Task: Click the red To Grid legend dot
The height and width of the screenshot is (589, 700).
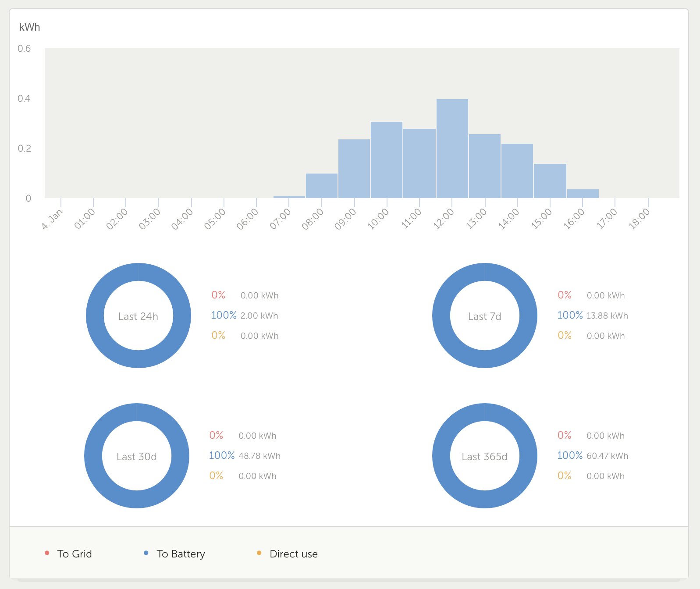Action: pyautogui.click(x=47, y=553)
